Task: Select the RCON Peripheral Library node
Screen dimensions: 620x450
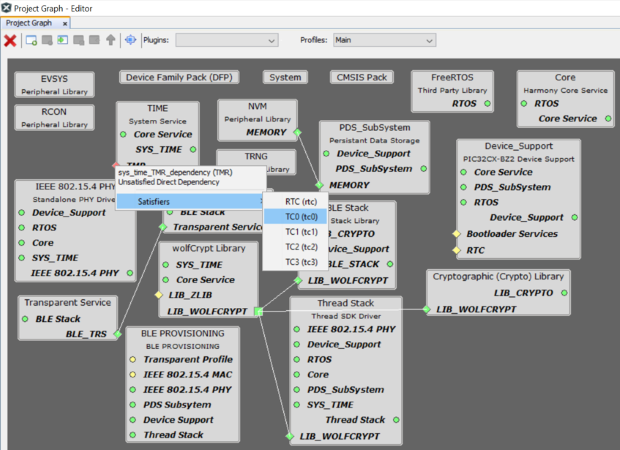Action: tap(55, 117)
